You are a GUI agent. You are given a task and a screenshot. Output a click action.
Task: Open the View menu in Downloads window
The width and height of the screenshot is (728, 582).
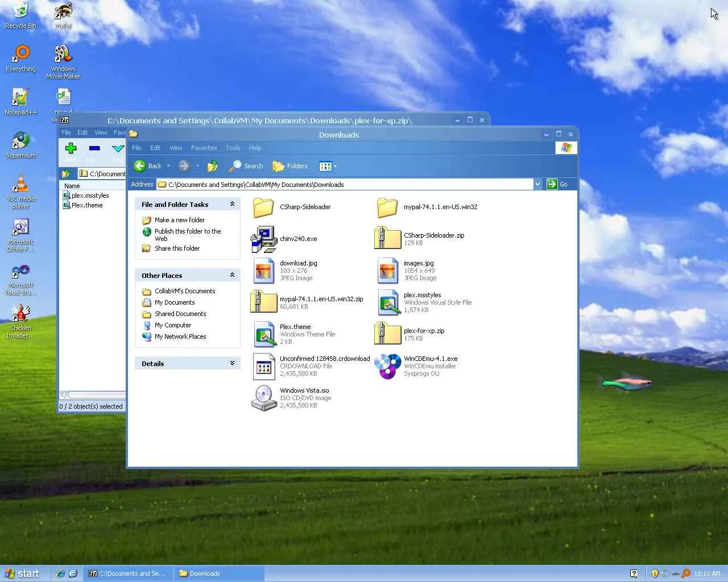click(176, 148)
